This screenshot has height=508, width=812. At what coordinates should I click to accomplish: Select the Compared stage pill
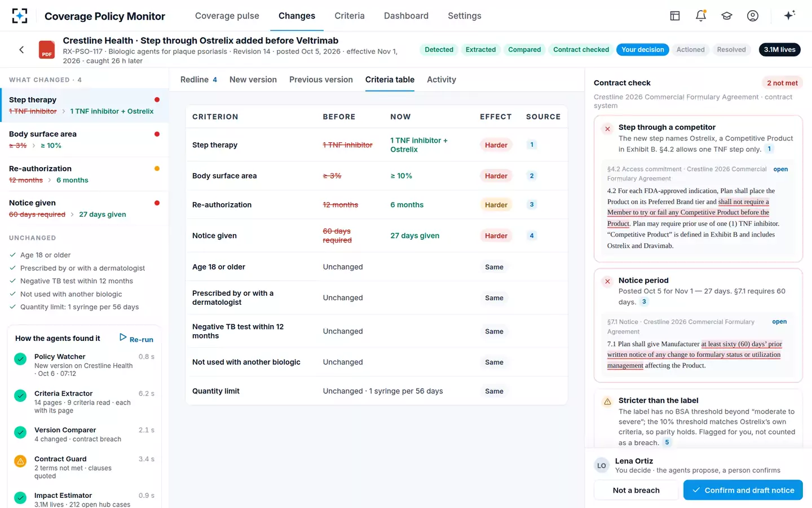click(x=524, y=50)
